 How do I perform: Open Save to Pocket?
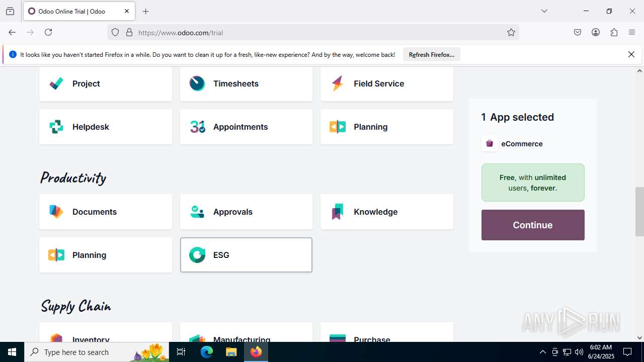click(x=578, y=32)
